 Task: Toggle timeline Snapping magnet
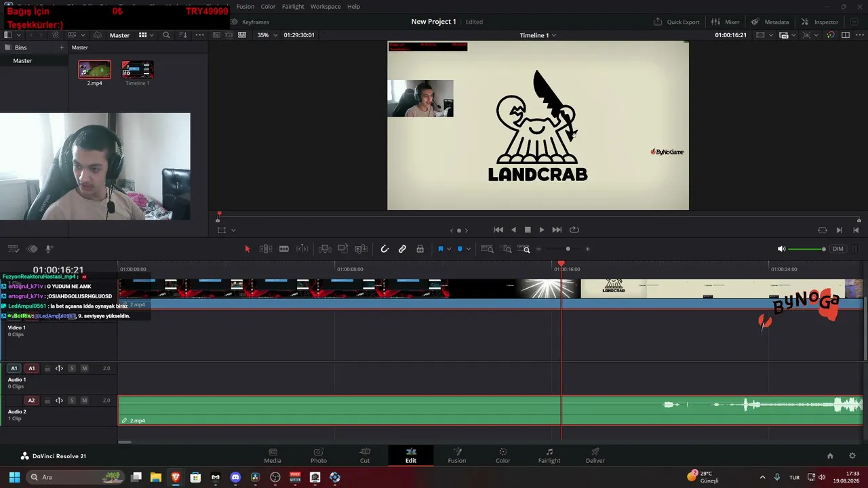point(384,249)
